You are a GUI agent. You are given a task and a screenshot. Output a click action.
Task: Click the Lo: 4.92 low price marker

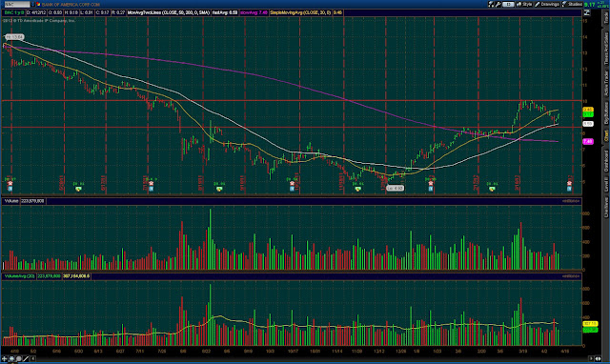pos(396,188)
